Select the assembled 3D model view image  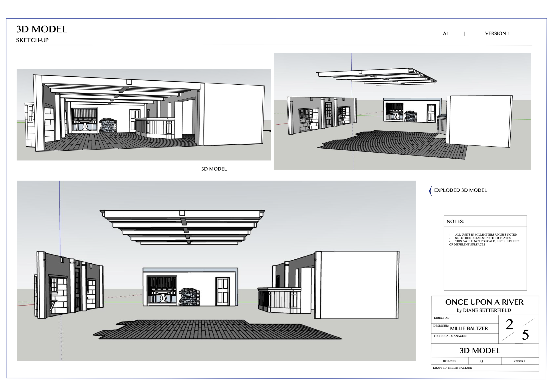[x=144, y=115]
